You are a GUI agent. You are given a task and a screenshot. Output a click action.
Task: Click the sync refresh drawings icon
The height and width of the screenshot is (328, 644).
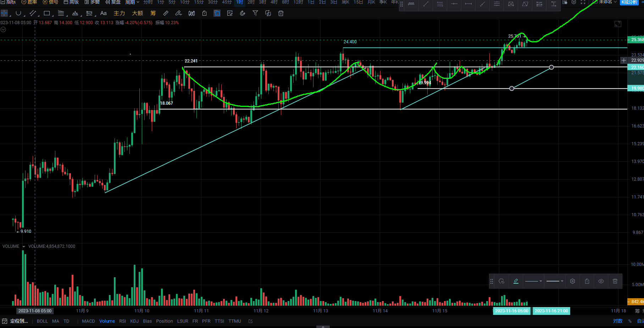tap(268, 13)
